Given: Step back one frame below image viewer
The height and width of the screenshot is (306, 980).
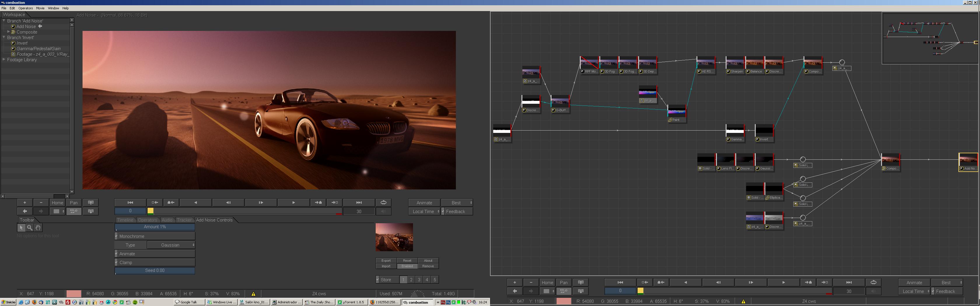Looking at the screenshot, I should point(228,203).
